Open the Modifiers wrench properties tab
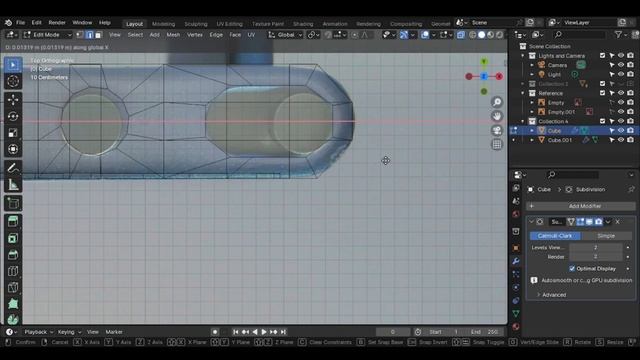640x360 pixels. (x=516, y=261)
